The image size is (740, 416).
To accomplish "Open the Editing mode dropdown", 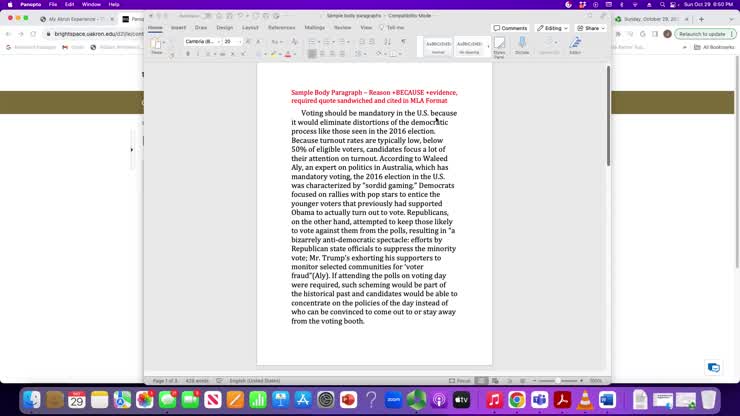I will tap(552, 28).
